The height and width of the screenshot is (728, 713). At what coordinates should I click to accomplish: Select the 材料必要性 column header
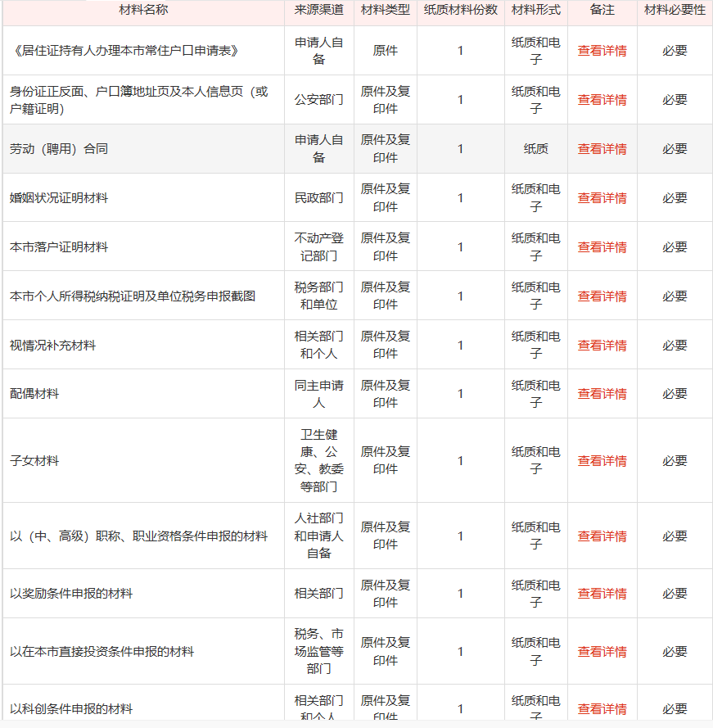point(675,10)
